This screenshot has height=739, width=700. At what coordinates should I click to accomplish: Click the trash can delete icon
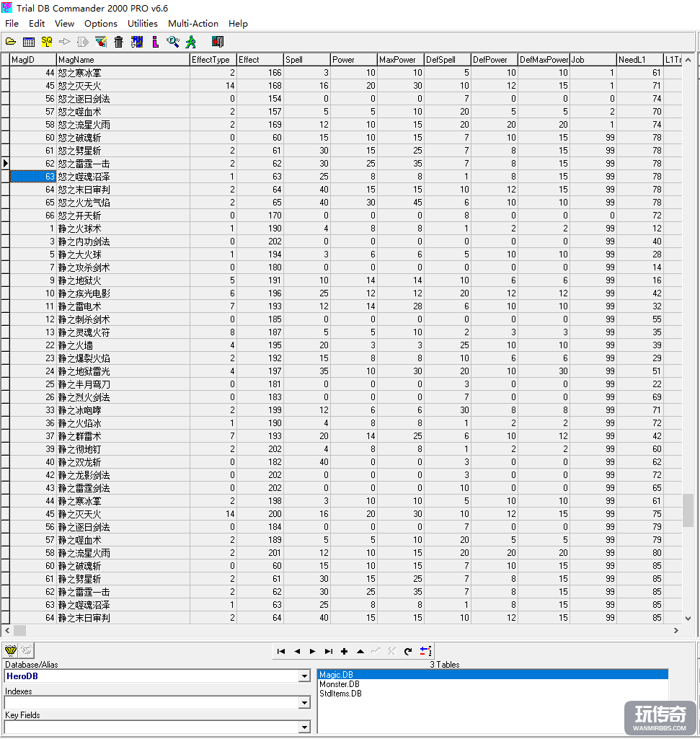118,42
